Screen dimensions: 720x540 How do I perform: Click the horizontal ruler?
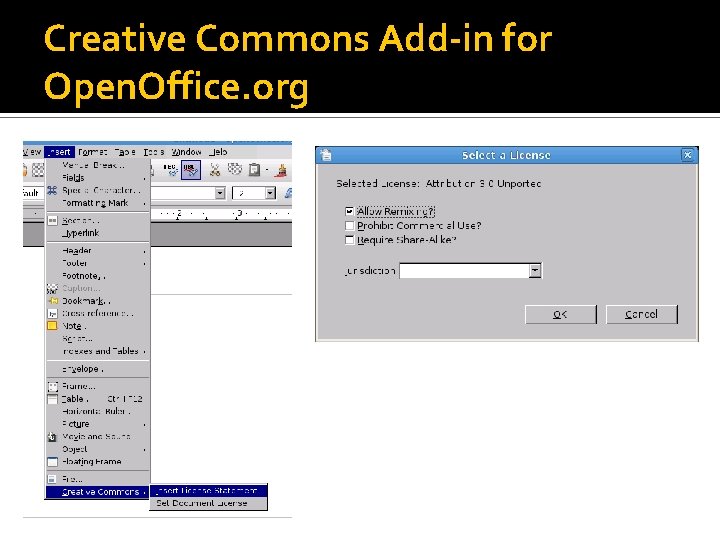220,214
